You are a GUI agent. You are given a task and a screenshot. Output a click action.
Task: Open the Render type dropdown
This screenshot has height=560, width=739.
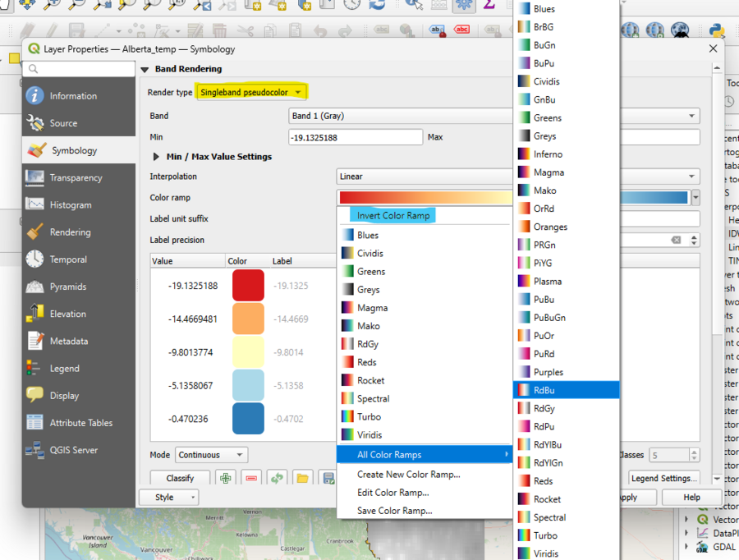[251, 93]
